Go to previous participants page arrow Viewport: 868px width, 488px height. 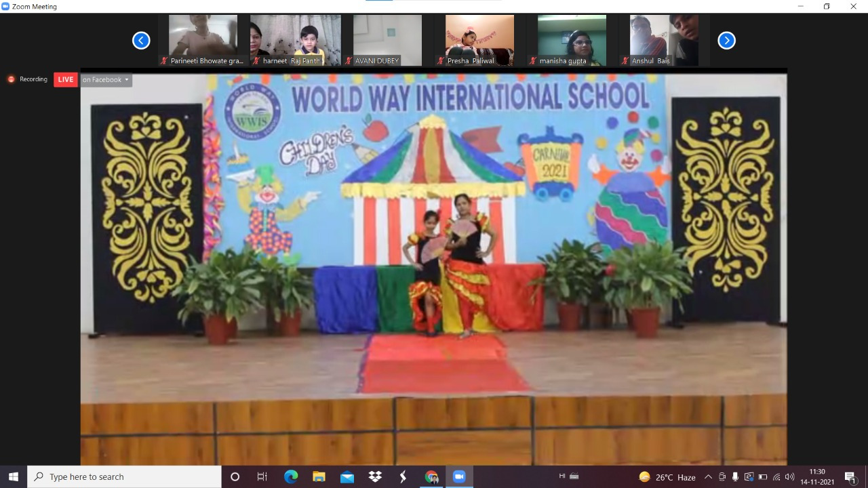(141, 41)
